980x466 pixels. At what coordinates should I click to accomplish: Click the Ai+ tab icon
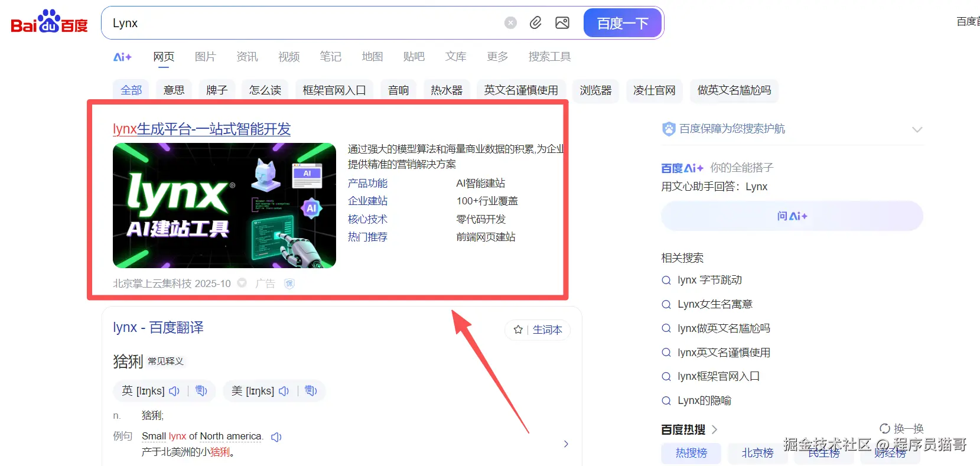[122, 57]
